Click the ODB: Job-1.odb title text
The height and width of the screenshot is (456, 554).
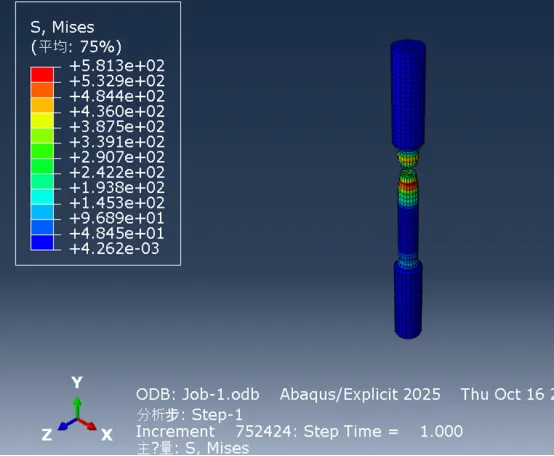pos(198,395)
